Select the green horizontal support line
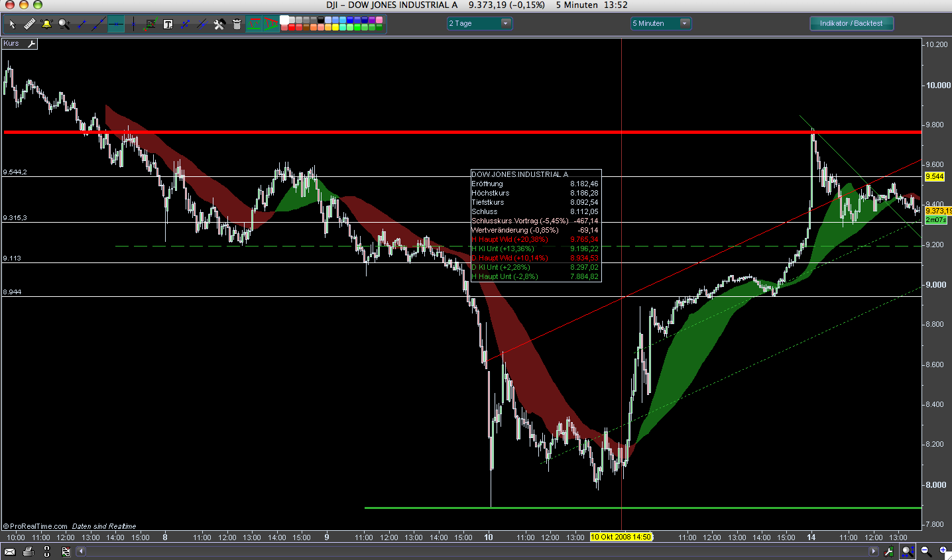952x560 pixels. pyautogui.click(x=643, y=508)
